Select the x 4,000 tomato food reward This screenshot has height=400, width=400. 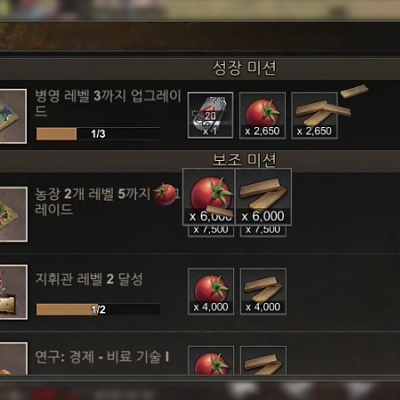click(x=211, y=291)
